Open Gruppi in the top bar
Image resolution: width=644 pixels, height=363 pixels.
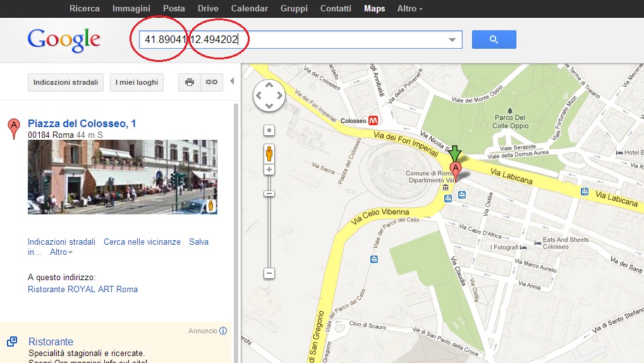(294, 8)
